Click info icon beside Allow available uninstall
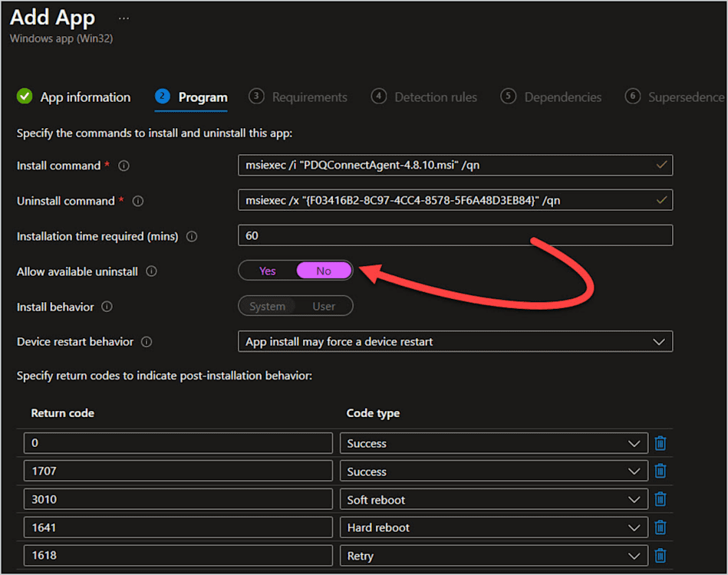This screenshot has height=575, width=728. click(x=151, y=271)
